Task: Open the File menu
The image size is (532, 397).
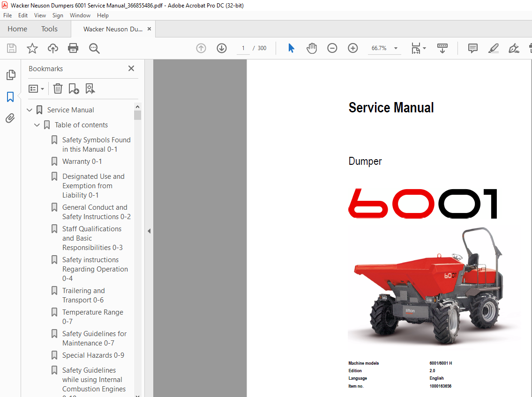Action: [x=7, y=15]
